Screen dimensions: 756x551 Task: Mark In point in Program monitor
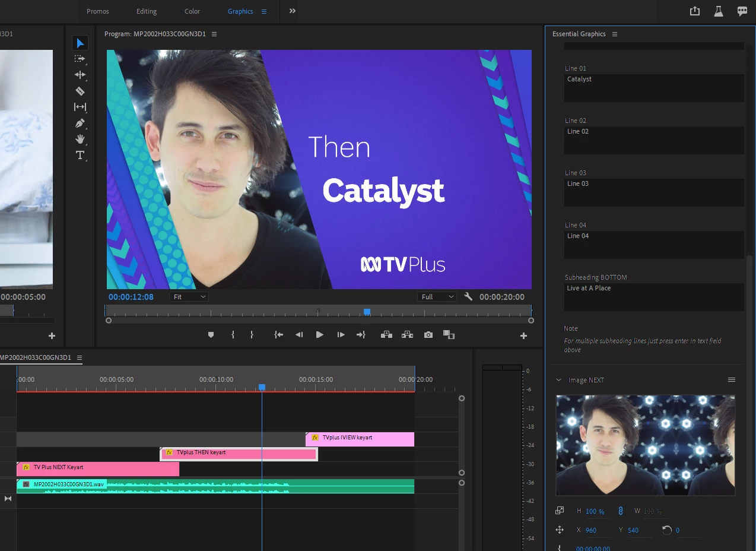pyautogui.click(x=233, y=335)
